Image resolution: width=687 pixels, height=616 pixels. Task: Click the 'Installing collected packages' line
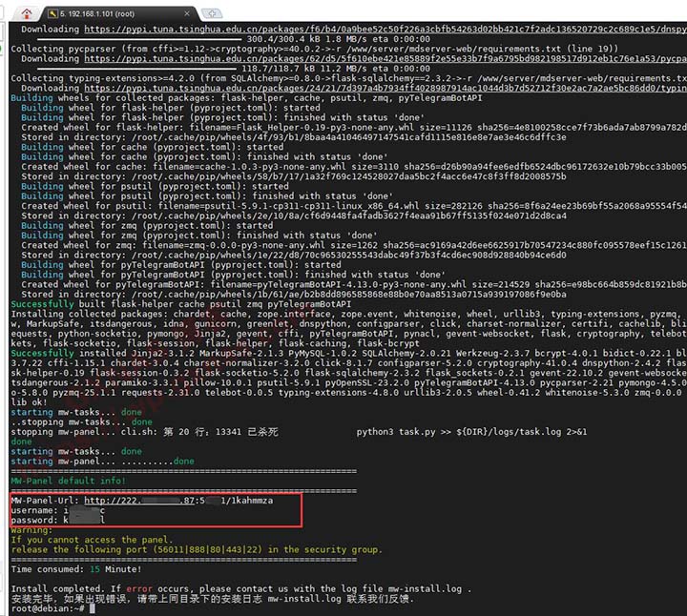click(95, 314)
